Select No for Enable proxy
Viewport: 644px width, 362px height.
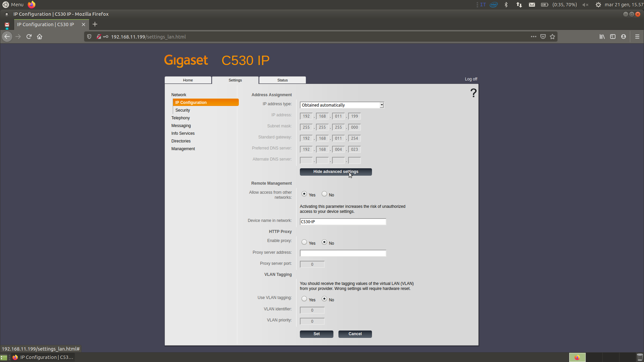coord(324,242)
